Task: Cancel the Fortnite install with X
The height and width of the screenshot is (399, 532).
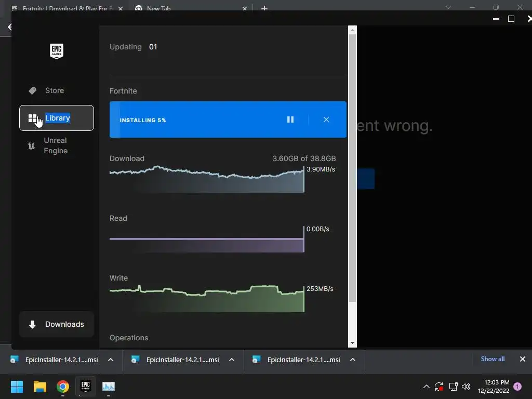Action: (x=326, y=119)
